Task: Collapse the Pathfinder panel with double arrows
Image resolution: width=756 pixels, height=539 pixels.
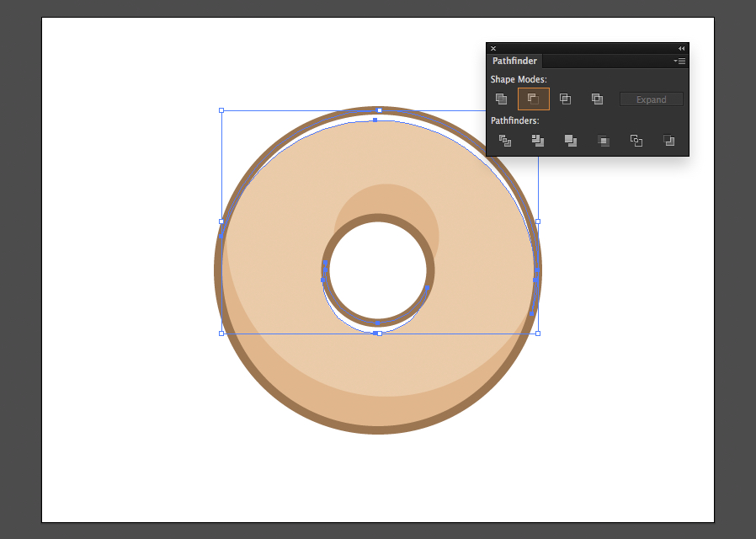Action: 681,48
